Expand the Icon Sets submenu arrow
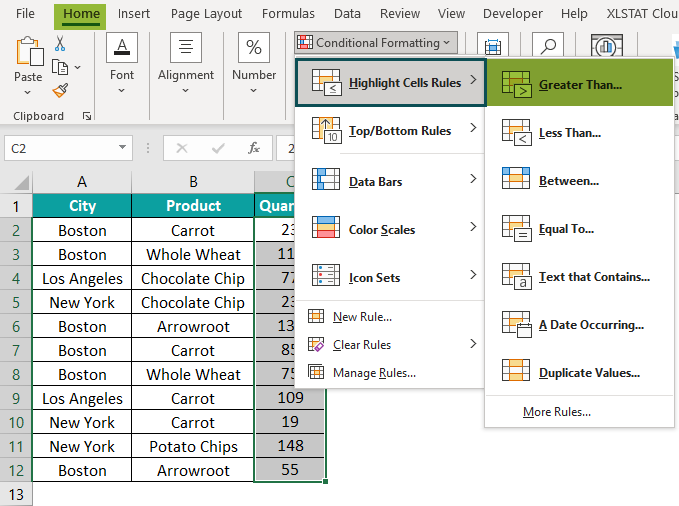The image size is (679, 506). coord(473,274)
